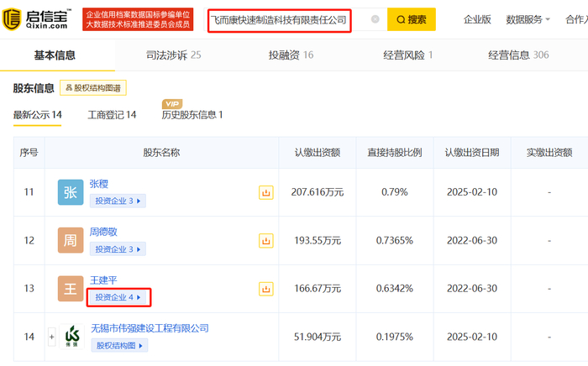Switch to the 司法涉诉 25 tab
The width and height of the screenshot is (588, 366).
click(x=174, y=55)
